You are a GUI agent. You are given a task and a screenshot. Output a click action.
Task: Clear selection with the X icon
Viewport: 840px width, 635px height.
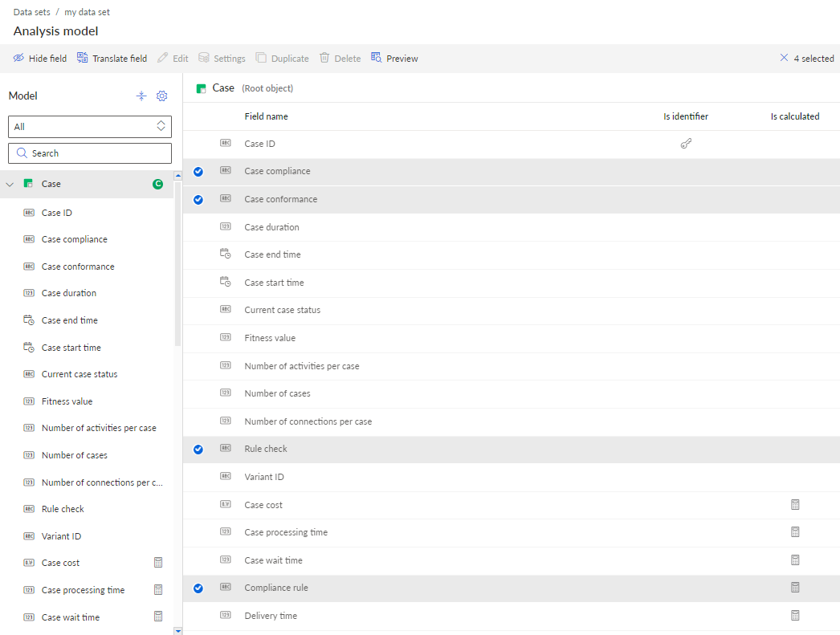(x=784, y=58)
